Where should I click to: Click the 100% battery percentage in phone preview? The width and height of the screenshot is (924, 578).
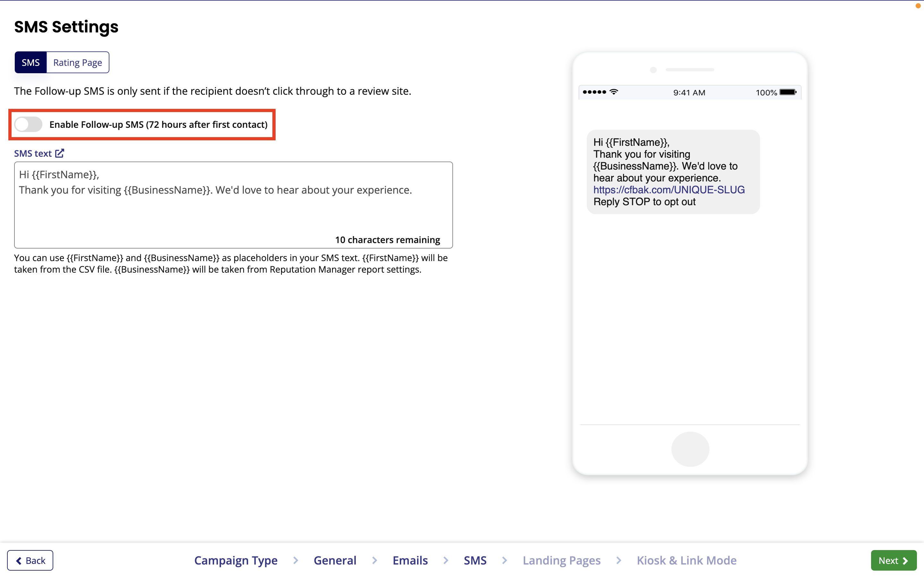point(766,92)
